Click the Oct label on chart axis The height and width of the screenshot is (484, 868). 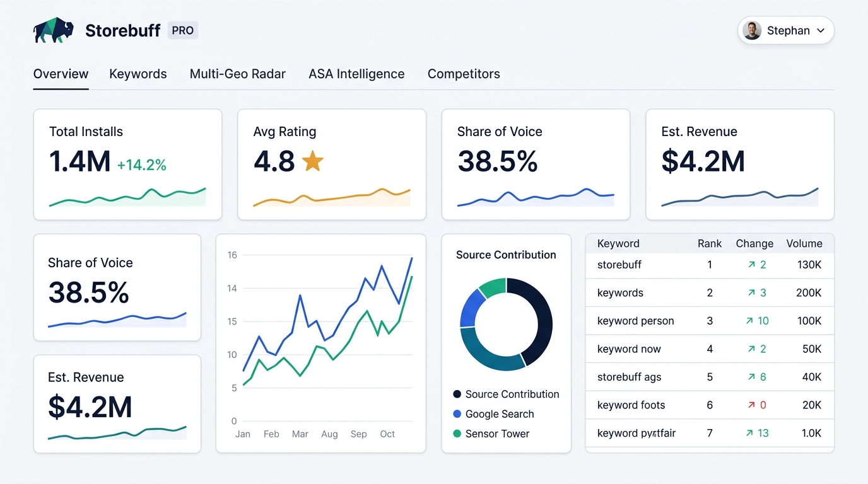point(387,434)
